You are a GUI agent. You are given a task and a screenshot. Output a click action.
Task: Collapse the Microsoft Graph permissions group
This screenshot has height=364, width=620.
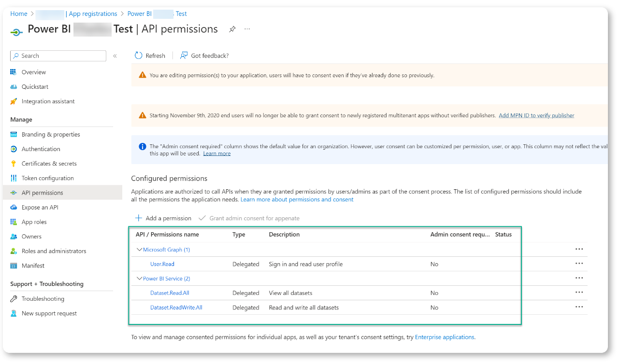[140, 250]
